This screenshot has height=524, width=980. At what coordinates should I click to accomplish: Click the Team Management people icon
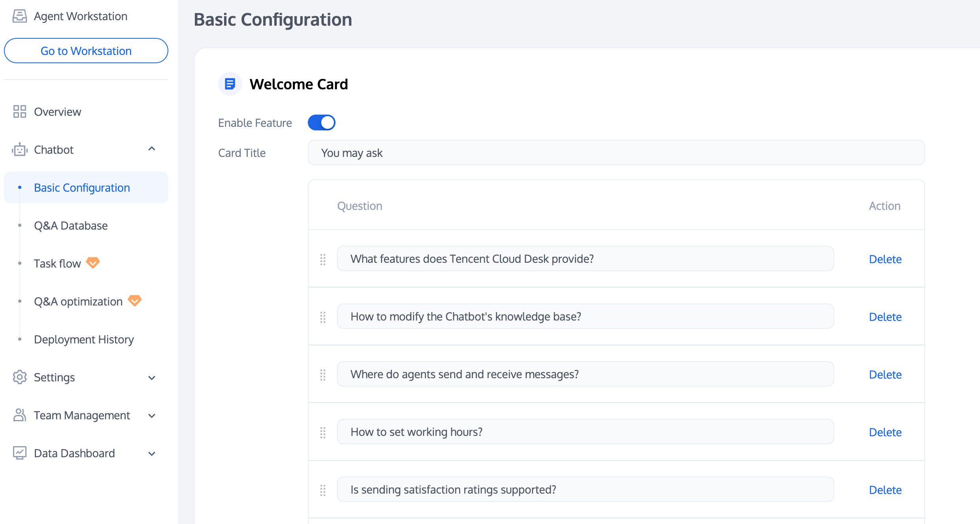pyautogui.click(x=19, y=415)
